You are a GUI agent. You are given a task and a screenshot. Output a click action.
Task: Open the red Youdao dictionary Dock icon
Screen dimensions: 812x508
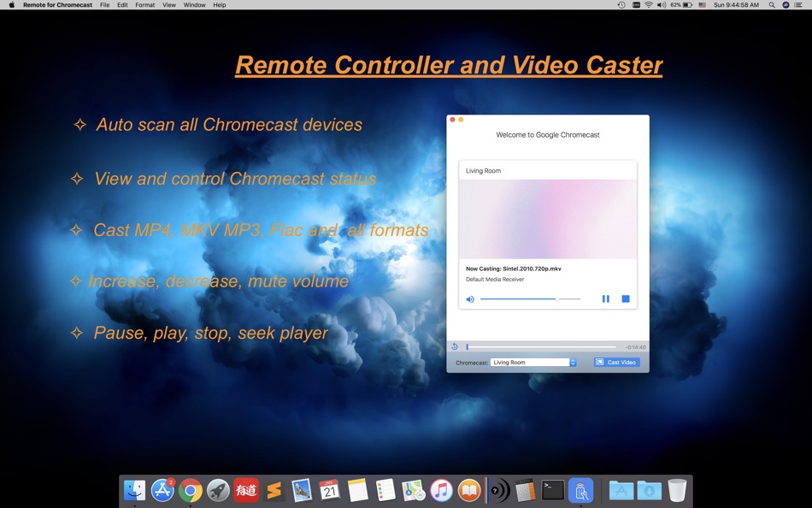click(x=246, y=490)
